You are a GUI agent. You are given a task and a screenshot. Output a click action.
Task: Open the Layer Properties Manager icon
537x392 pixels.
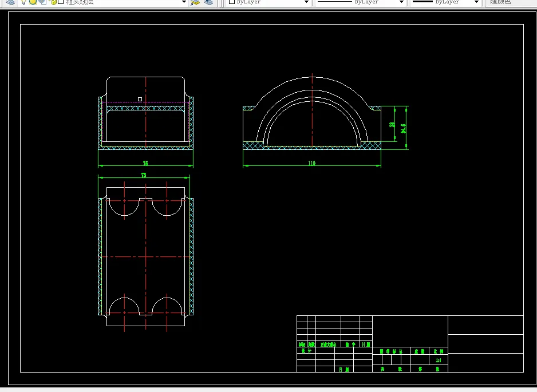pyautogui.click(x=10, y=2)
